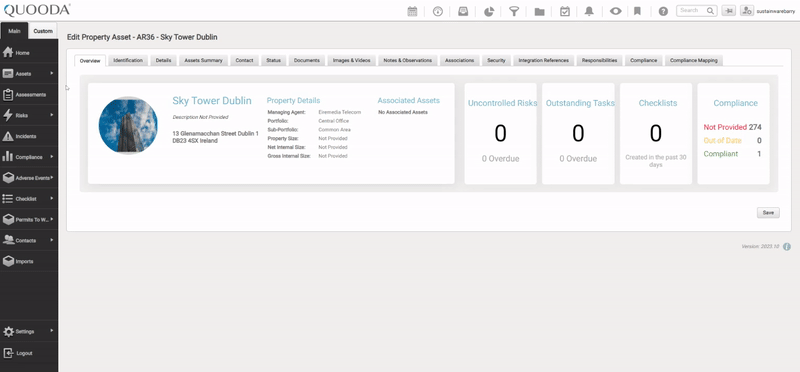This screenshot has height=372, width=800.
Task: Open the Compliance Mapping tab
Action: pyautogui.click(x=693, y=60)
